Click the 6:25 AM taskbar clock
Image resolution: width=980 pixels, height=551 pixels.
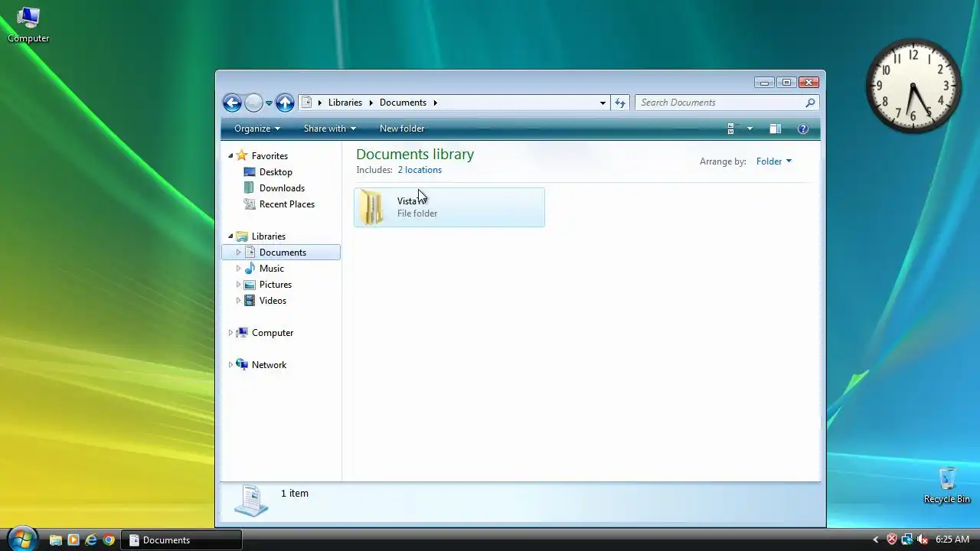[x=952, y=540]
